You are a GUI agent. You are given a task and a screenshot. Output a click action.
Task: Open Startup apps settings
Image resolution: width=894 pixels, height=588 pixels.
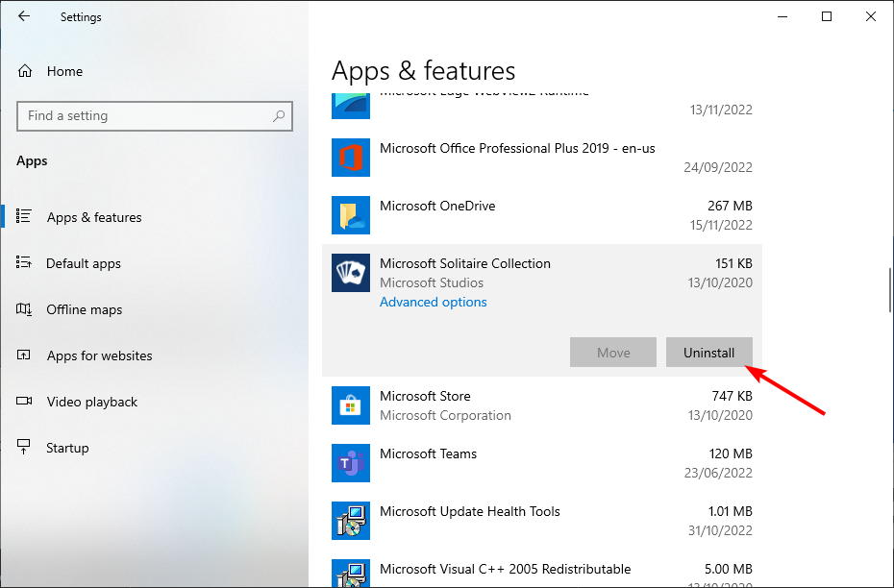click(67, 448)
